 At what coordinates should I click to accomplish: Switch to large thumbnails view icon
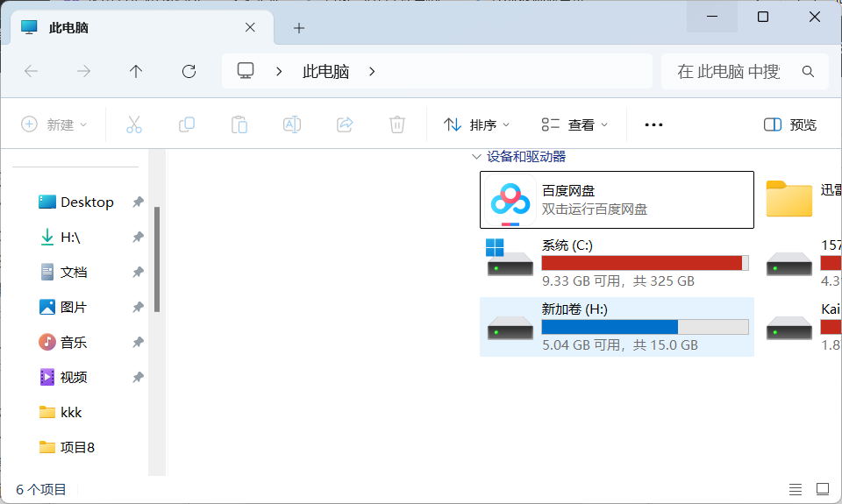(823, 489)
